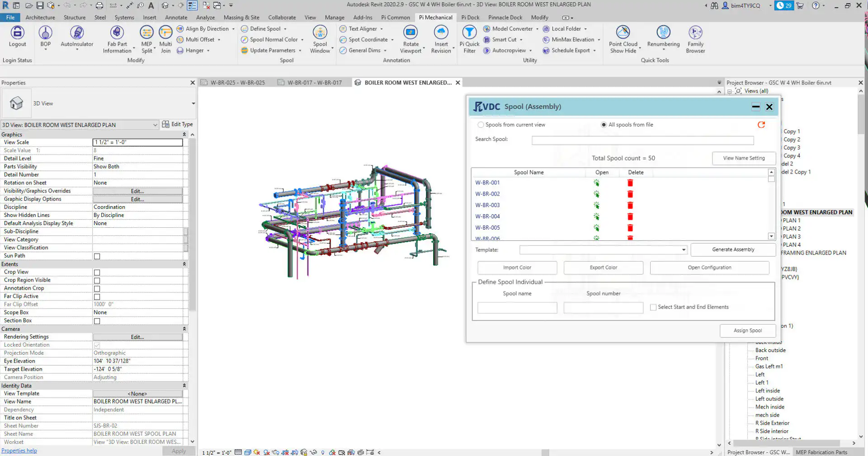Click the Smart Cut tool
Screen dimensions: 868x456
[x=503, y=39]
